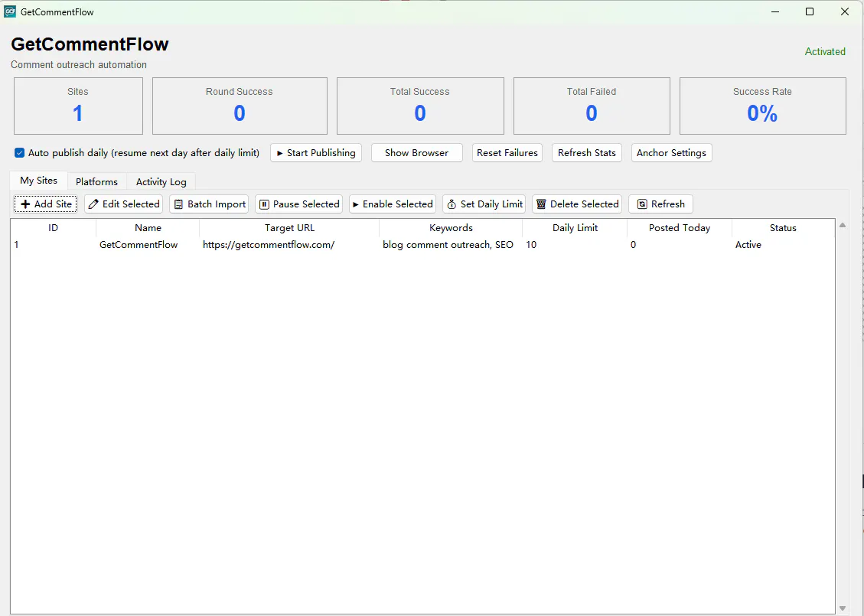This screenshot has width=864, height=616.
Task: Open Anchor Settings
Action: click(x=671, y=152)
